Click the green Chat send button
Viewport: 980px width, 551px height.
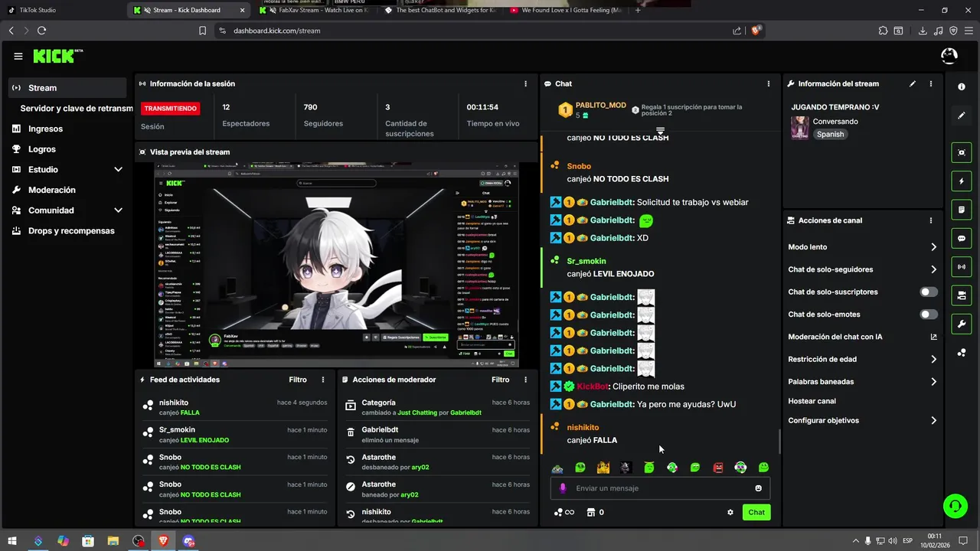tap(756, 513)
